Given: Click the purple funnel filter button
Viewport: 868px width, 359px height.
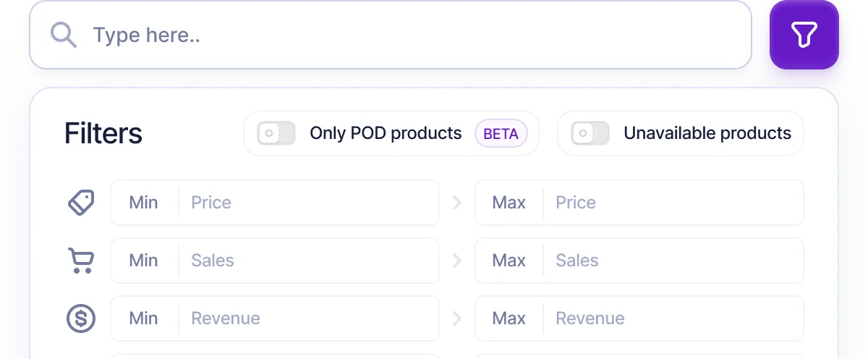Looking at the screenshot, I should [x=804, y=35].
